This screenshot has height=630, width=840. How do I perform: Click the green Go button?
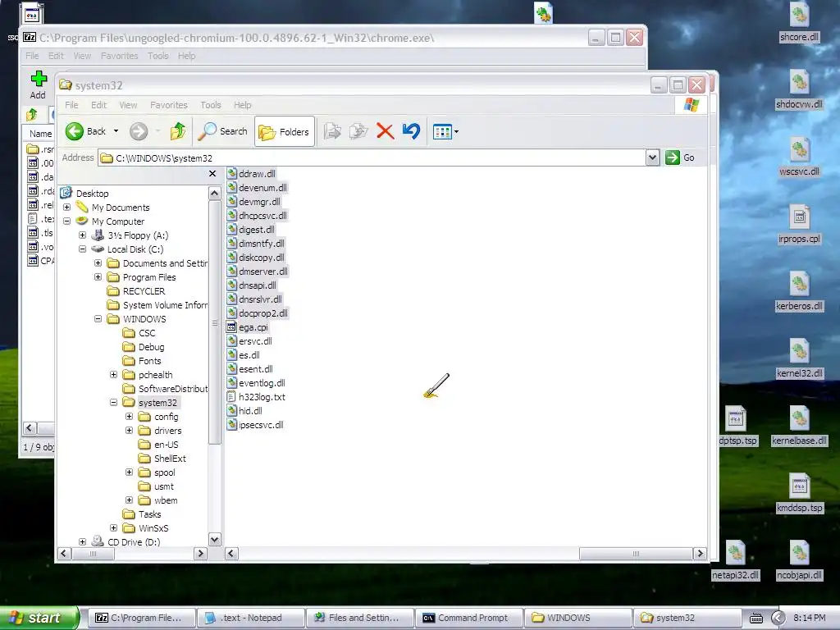pyautogui.click(x=680, y=157)
